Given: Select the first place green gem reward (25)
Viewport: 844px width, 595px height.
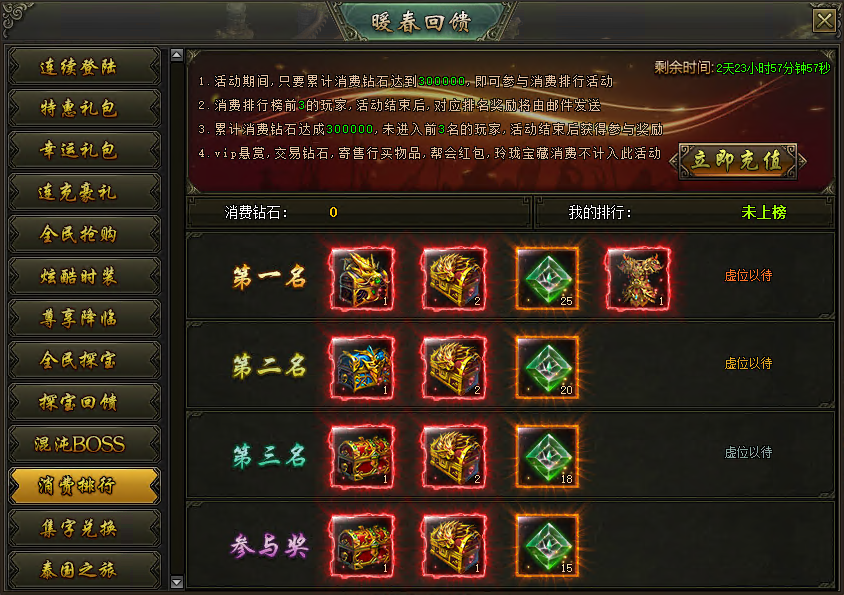Looking at the screenshot, I should (x=547, y=279).
